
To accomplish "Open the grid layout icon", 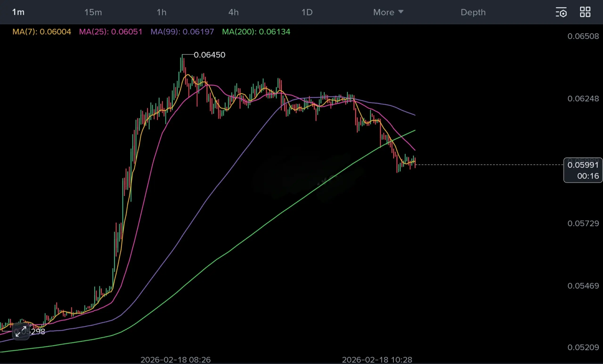I will [x=585, y=12].
